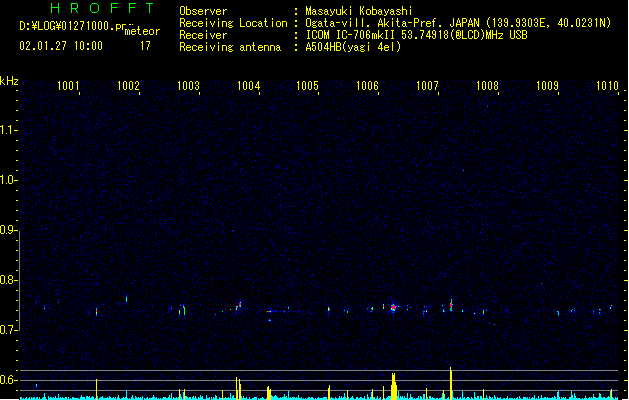Click the 1.1 frequency axis label
This screenshot has width=629, height=400.
click(9, 130)
